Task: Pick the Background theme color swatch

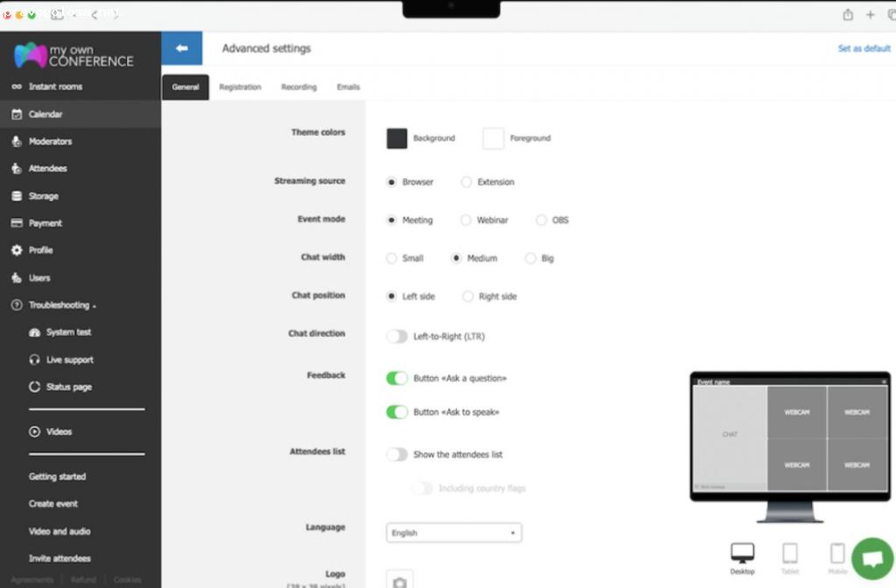Action: point(397,138)
